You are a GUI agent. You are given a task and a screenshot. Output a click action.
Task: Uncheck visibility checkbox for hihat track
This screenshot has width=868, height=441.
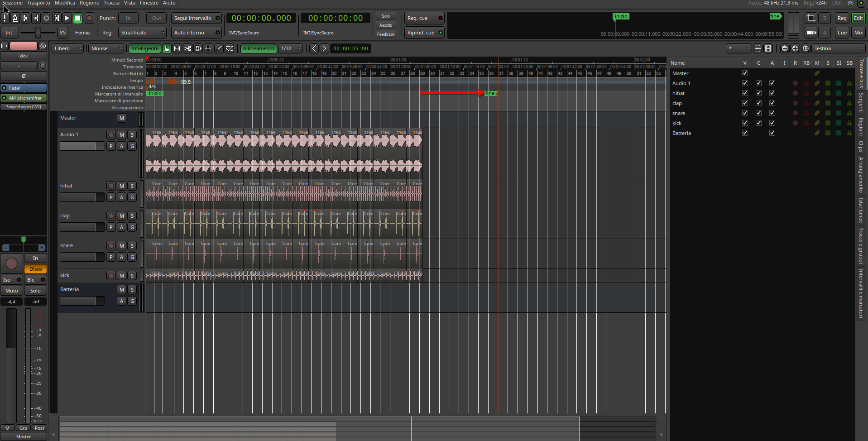pyautogui.click(x=745, y=93)
